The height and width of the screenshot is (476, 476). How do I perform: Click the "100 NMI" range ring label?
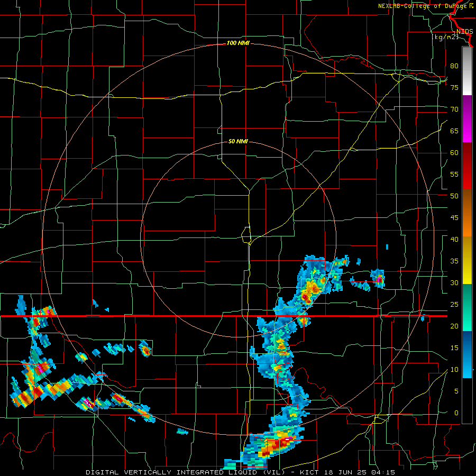pyautogui.click(x=238, y=43)
